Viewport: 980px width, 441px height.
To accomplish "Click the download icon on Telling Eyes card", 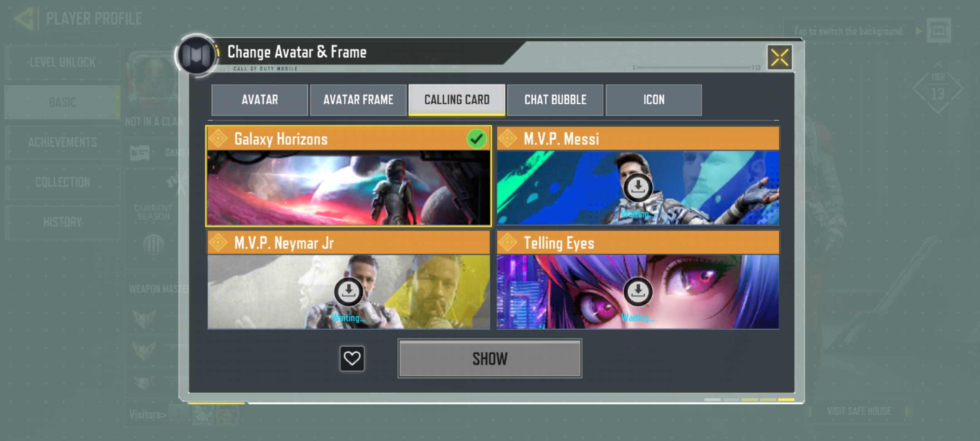I will (638, 292).
